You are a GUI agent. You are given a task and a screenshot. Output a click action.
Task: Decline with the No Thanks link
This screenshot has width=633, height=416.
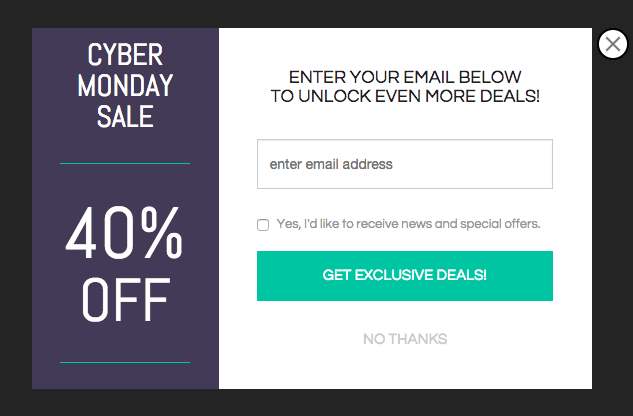pos(405,339)
